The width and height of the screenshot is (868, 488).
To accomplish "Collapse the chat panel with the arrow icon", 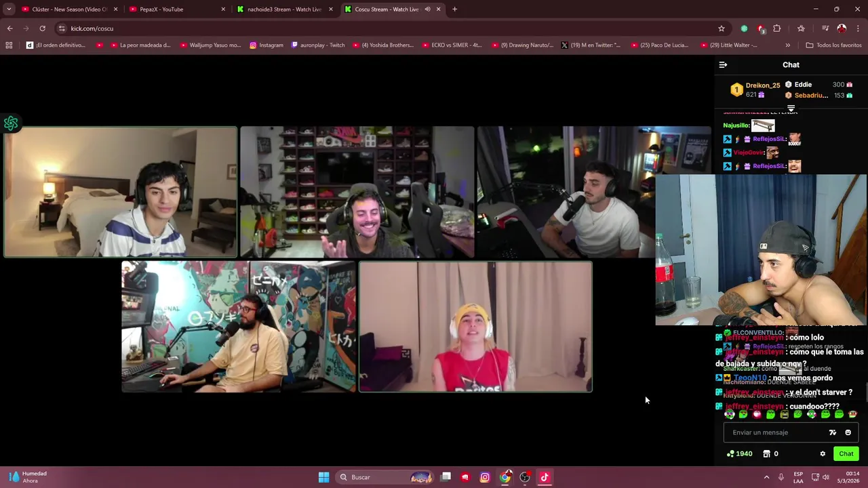I will 723,65.
